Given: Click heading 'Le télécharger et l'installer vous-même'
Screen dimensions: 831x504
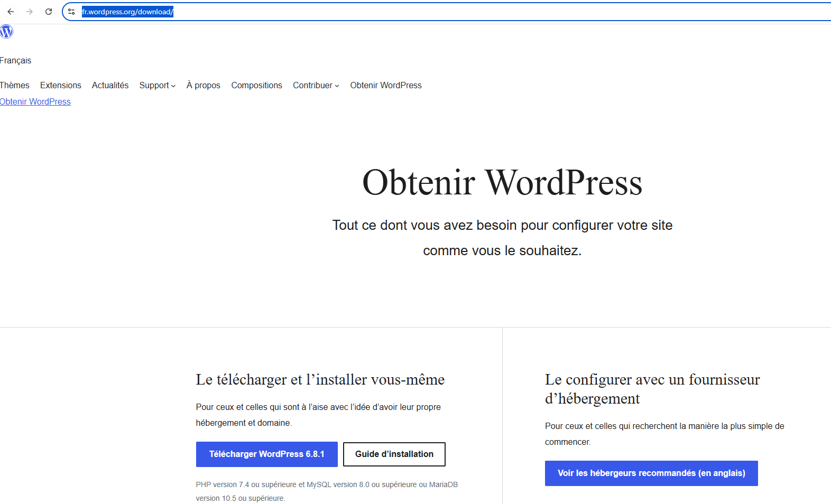Looking at the screenshot, I should (x=320, y=379).
